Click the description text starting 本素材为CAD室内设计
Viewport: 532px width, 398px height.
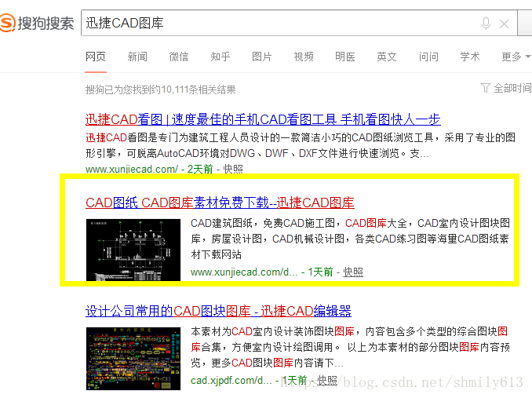tap(350, 347)
